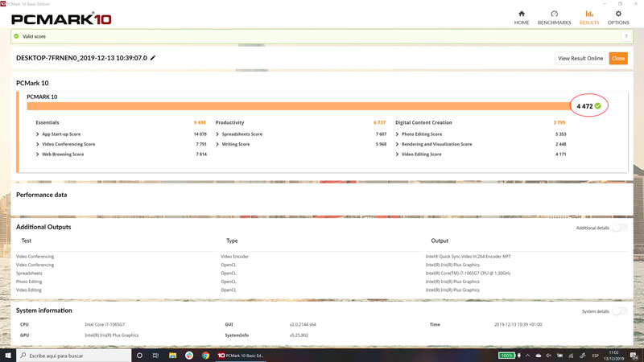Open the Windows Start menu

[7, 355]
